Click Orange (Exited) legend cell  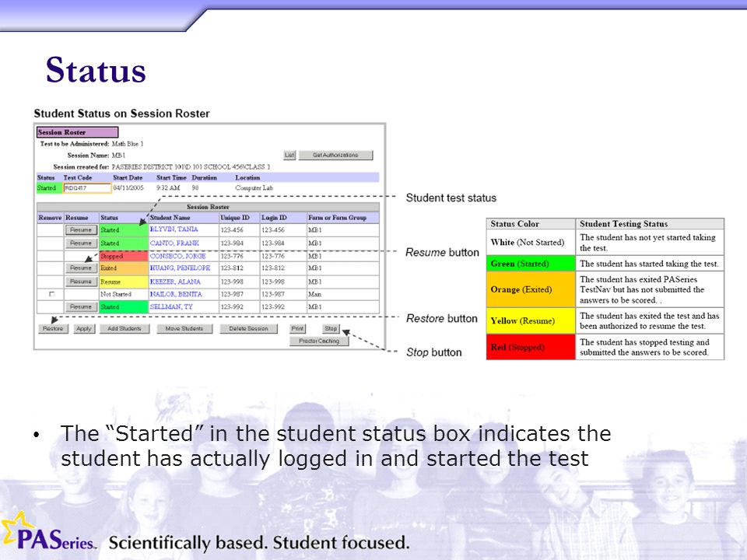click(x=531, y=289)
